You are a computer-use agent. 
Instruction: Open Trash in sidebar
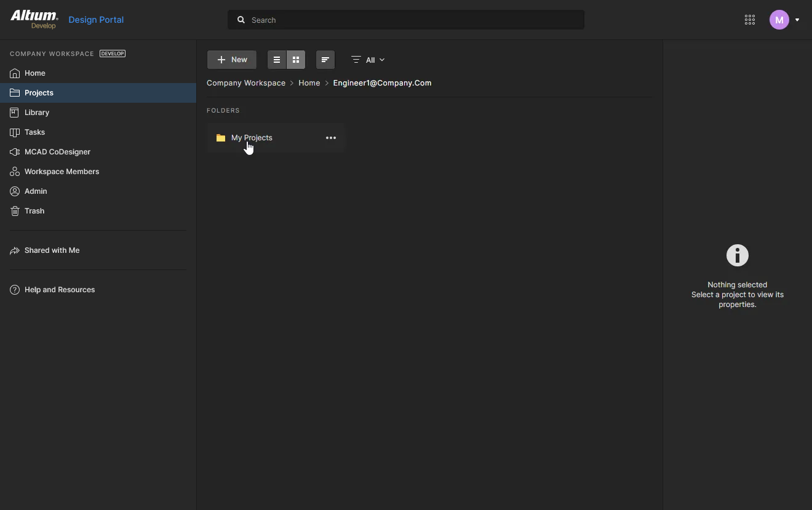click(98, 211)
